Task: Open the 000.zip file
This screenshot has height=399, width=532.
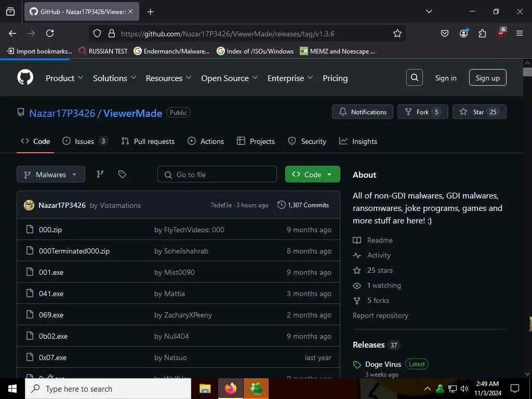Action: coord(50,230)
